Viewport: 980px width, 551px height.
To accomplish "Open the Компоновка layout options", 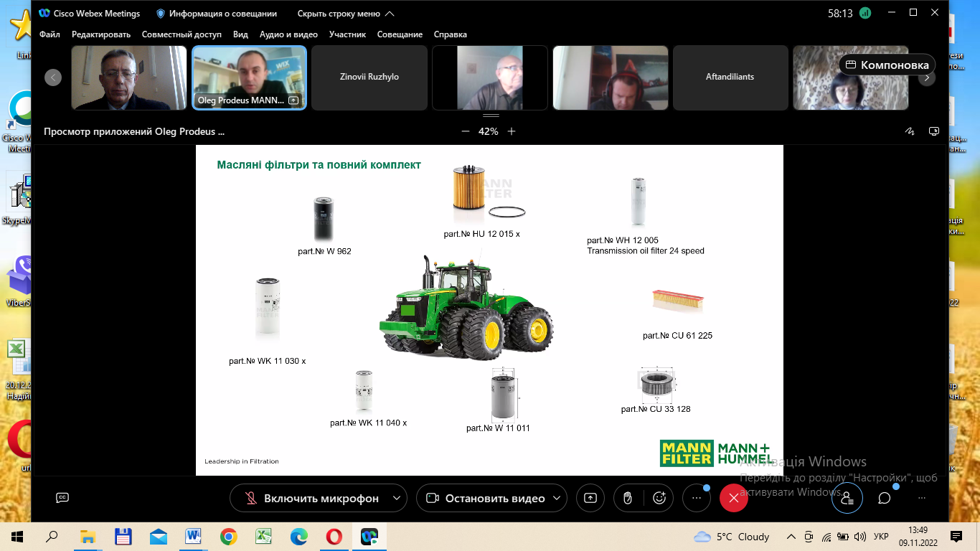I will point(887,65).
